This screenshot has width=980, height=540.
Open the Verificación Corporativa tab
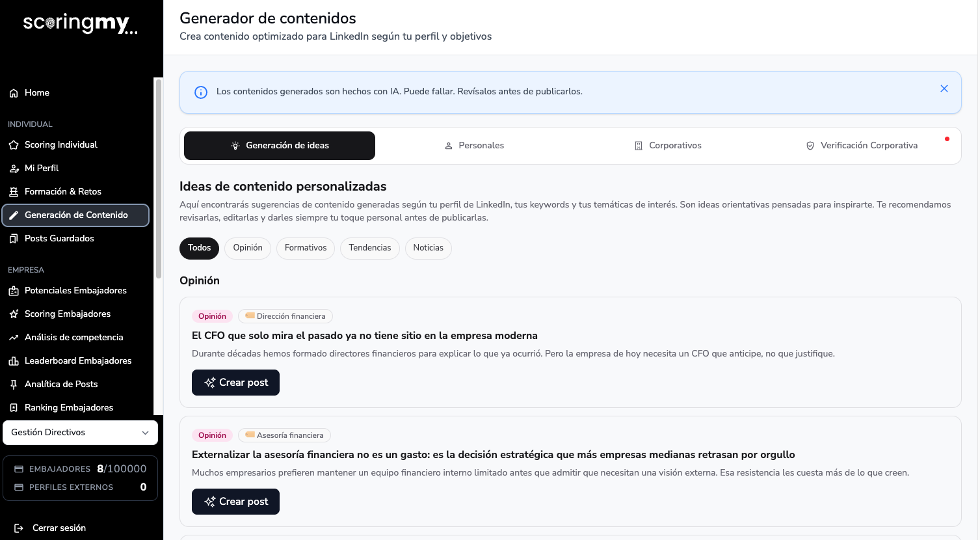coord(862,146)
